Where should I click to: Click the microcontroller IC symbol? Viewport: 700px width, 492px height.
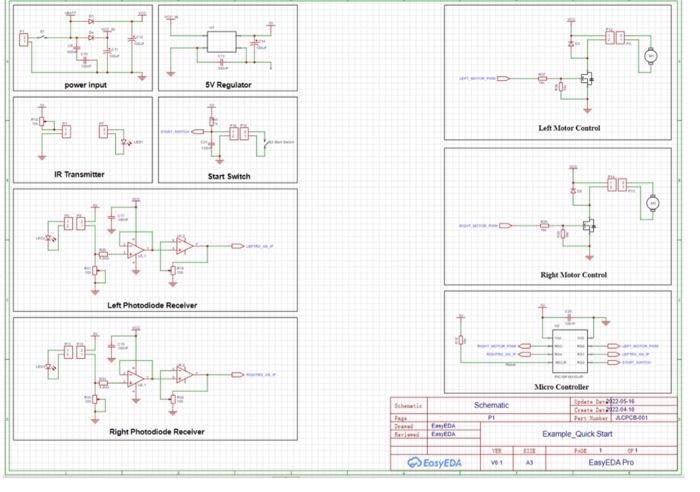[x=570, y=351]
